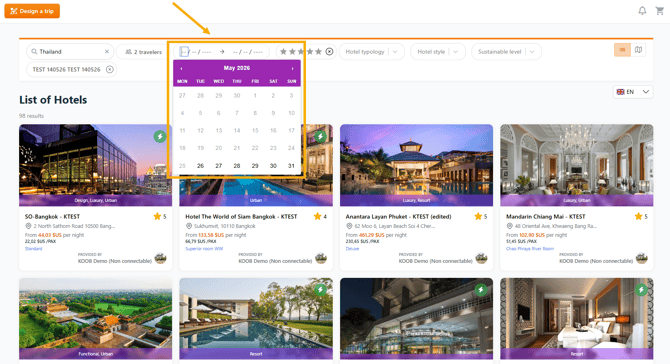Viewport: 670px width, 364px height.
Task: Open the 2 travelers selector
Action: [x=143, y=52]
